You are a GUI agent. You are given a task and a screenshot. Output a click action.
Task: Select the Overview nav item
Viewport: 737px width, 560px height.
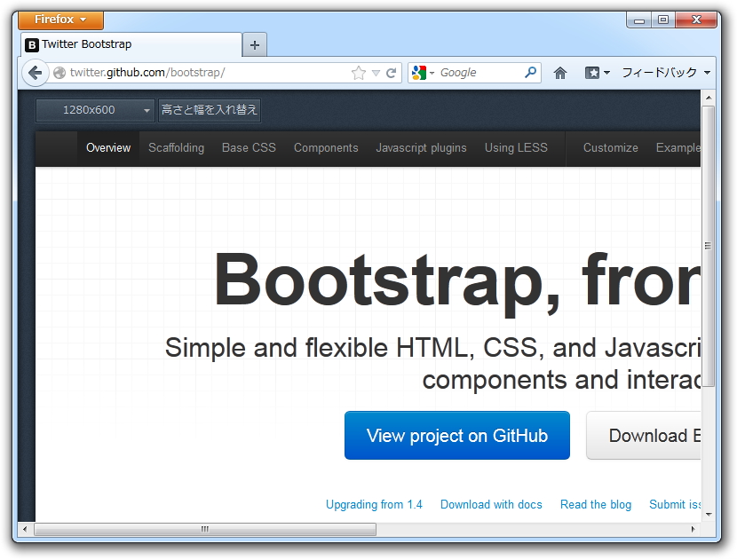108,148
